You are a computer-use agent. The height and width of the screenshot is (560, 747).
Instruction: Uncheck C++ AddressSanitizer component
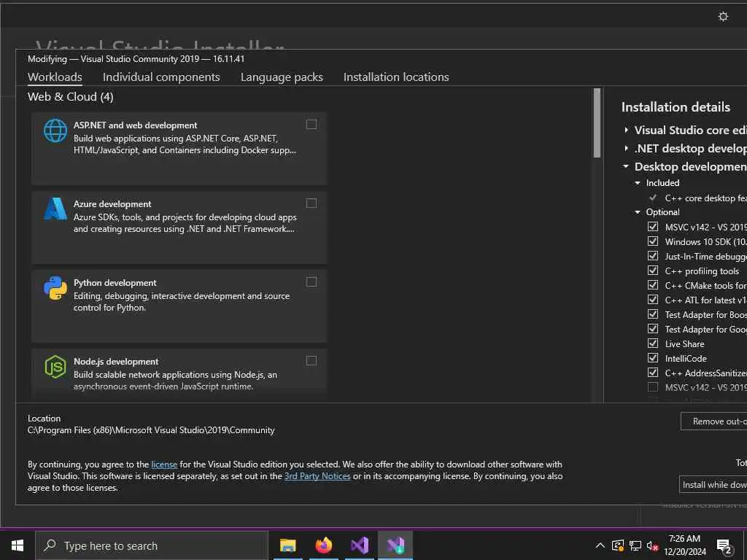tap(653, 373)
